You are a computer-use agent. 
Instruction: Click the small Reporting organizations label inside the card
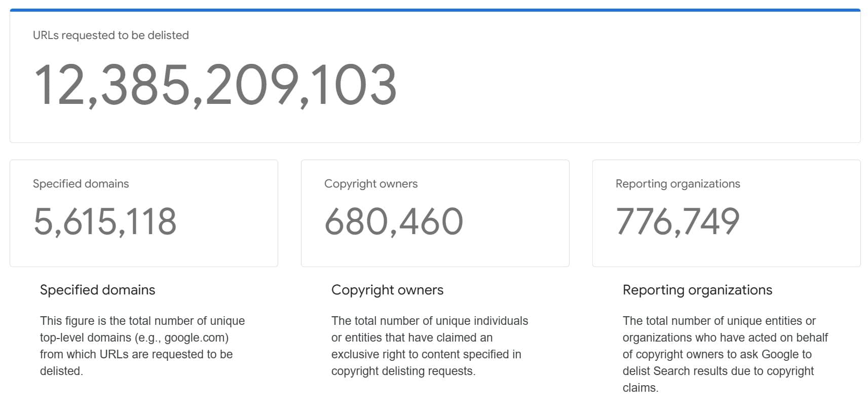[677, 184]
